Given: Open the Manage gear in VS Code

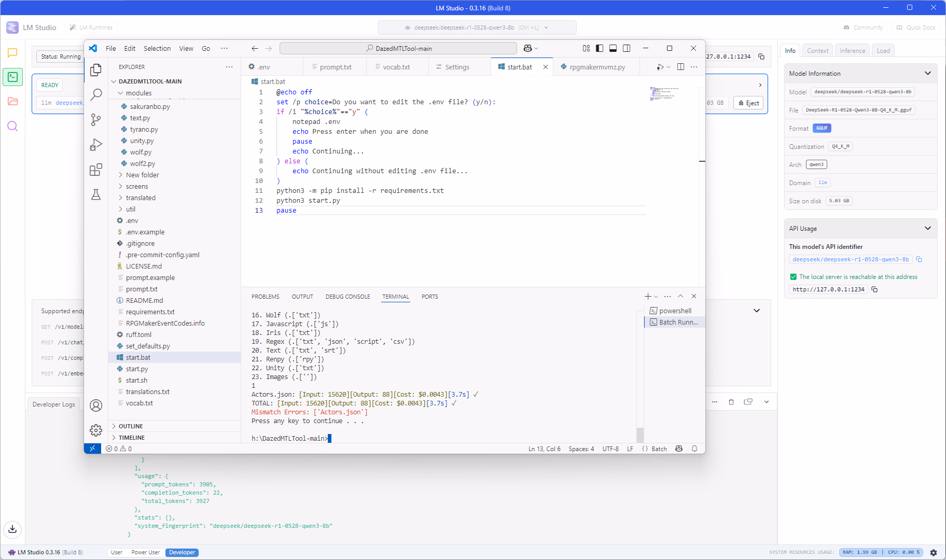Looking at the screenshot, I should pos(96,430).
